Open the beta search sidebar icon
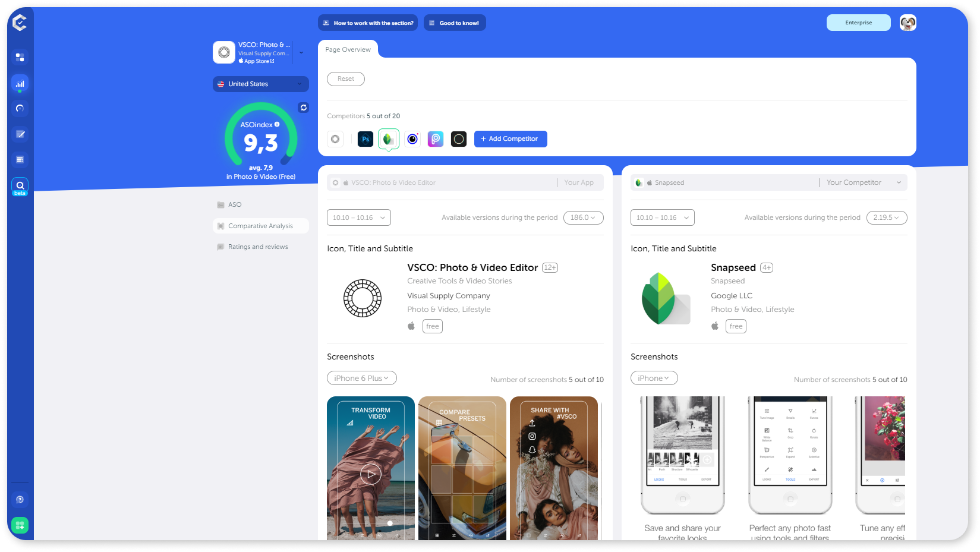Image resolution: width=980 pixels, height=552 pixels. [x=20, y=187]
